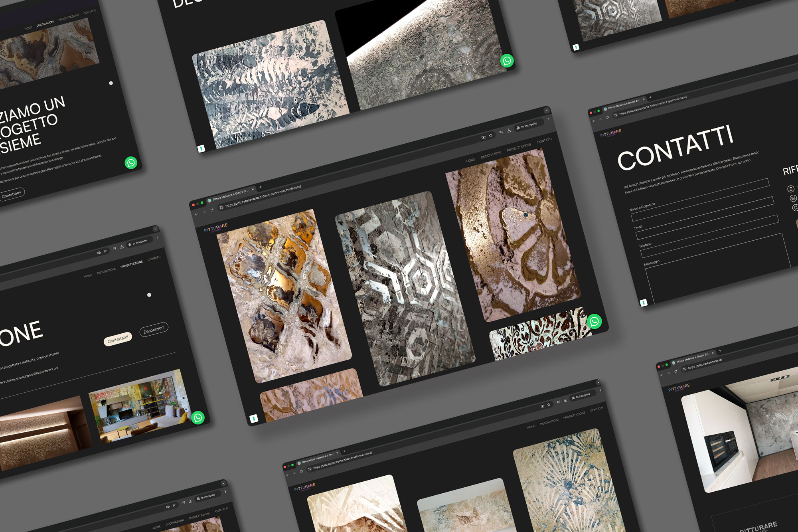Open hexagon-pattern gallery image in center window
798x532 pixels.
405,289
